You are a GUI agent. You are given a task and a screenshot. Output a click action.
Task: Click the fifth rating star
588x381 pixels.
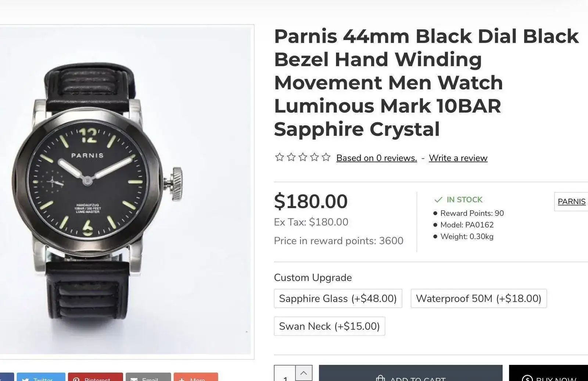click(x=326, y=157)
